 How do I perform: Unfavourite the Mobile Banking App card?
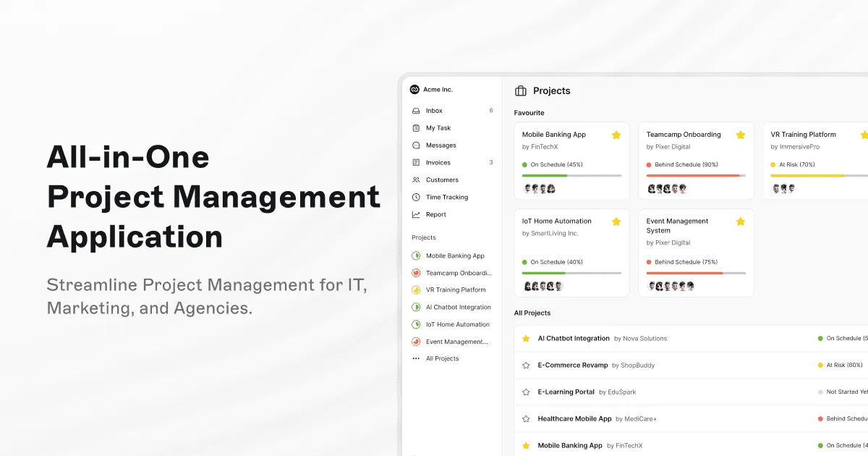[616, 135]
